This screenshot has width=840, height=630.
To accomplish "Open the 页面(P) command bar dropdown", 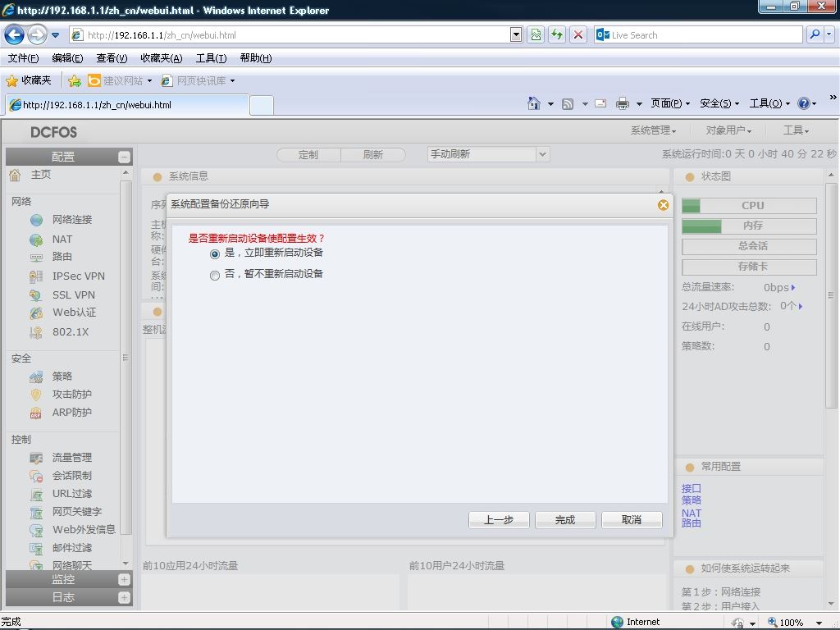I will click(x=670, y=103).
